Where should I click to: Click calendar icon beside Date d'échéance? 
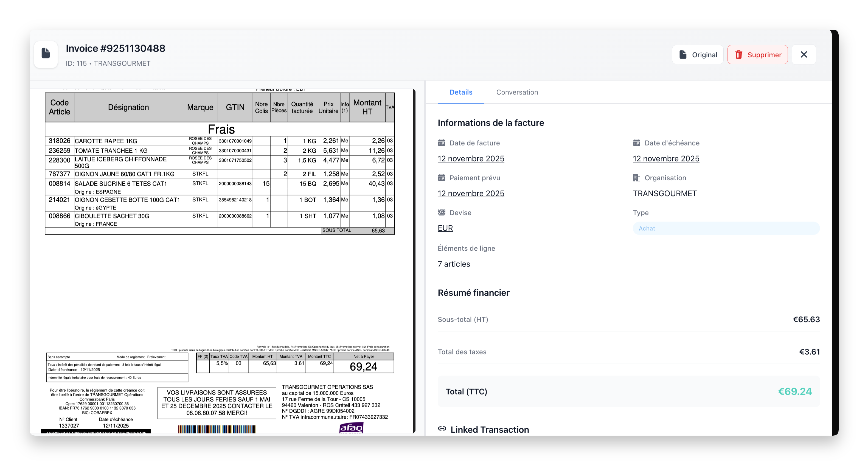[636, 143]
